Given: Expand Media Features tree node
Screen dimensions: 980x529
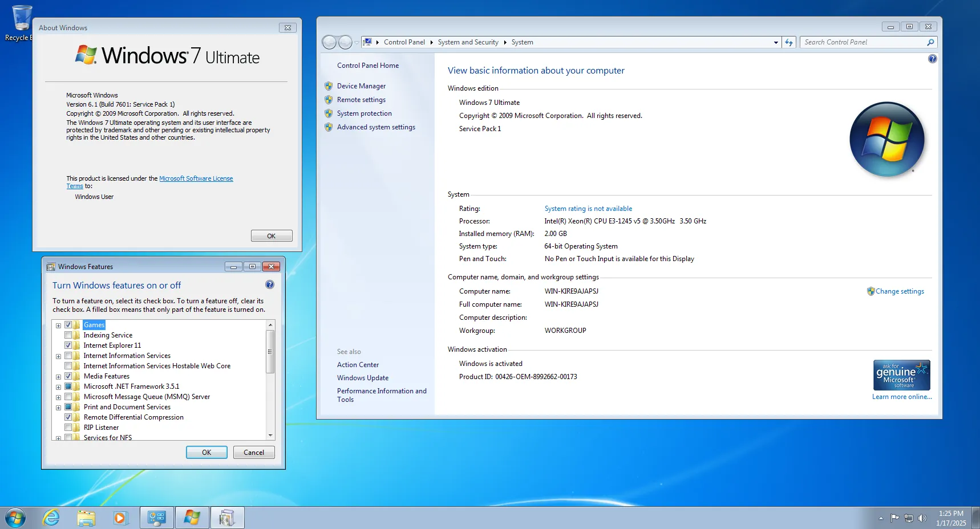Looking at the screenshot, I should click(58, 377).
